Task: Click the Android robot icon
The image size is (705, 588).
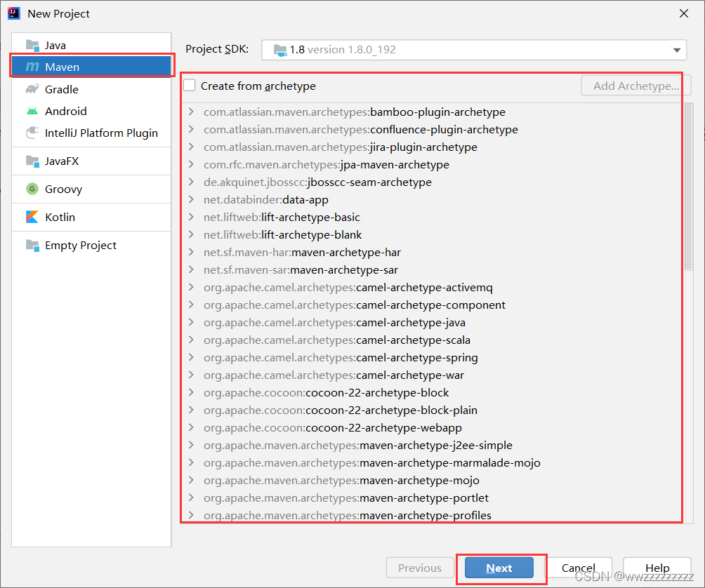Action: 32,111
